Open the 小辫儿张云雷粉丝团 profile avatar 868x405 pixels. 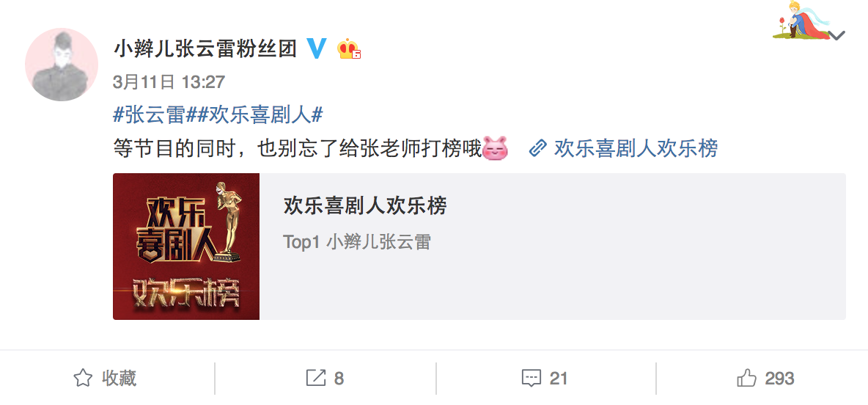(x=62, y=65)
